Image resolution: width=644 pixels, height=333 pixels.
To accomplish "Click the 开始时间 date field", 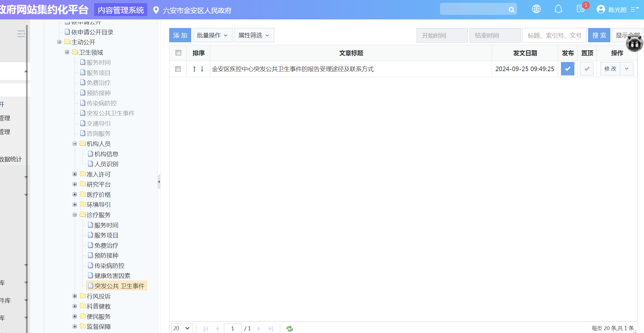I will (442, 35).
